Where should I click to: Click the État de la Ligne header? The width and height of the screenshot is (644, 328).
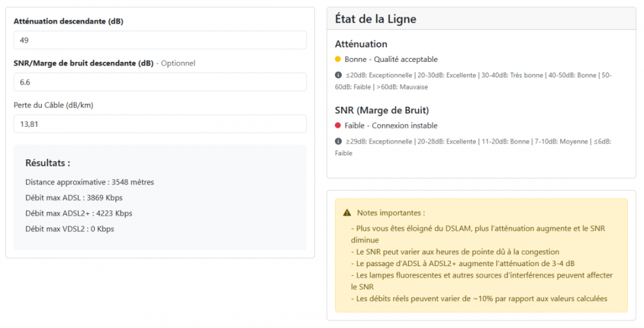(375, 19)
